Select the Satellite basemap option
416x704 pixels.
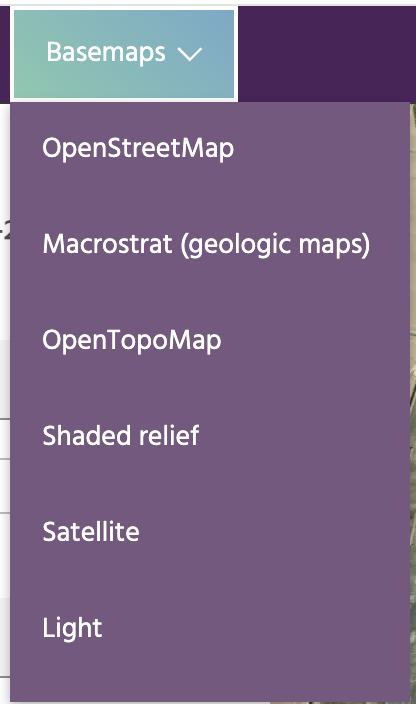coord(210,532)
